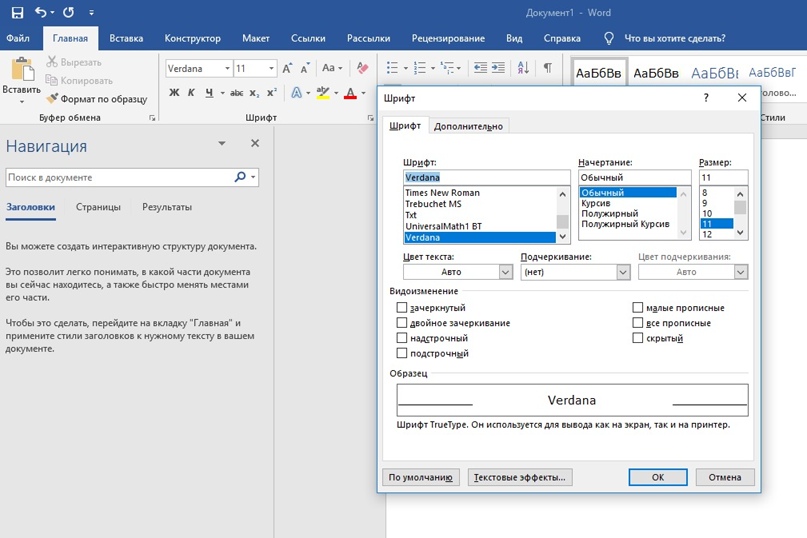Image resolution: width=807 pixels, height=538 pixels.
Task: Expand the Цвет подчеркивания dropdown
Action: pos(741,272)
